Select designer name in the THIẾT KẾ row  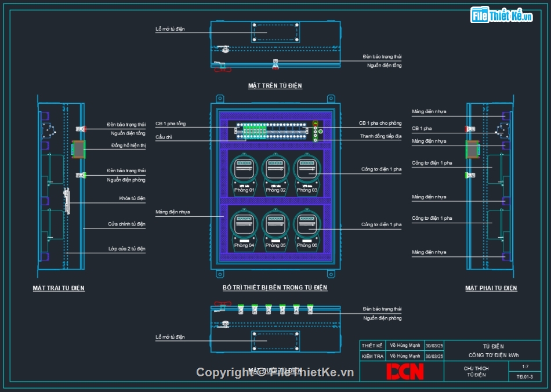tap(405, 346)
